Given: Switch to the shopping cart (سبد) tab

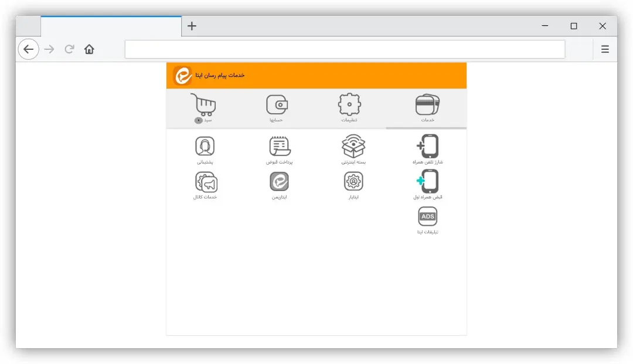Looking at the screenshot, I should tap(205, 108).
